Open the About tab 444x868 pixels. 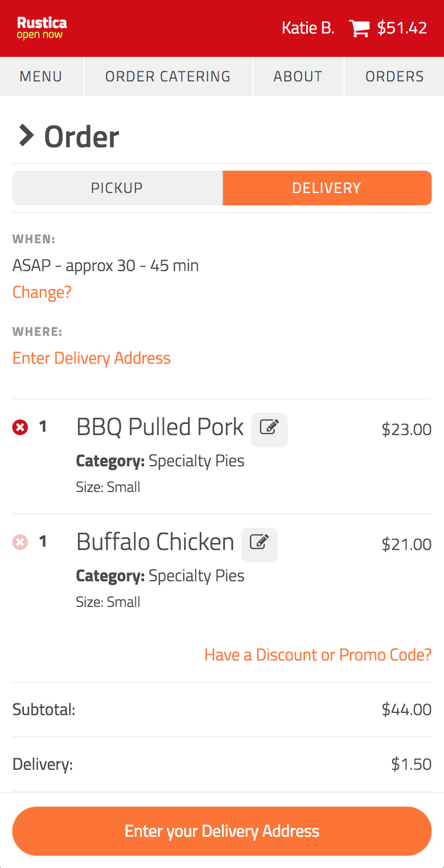298,76
